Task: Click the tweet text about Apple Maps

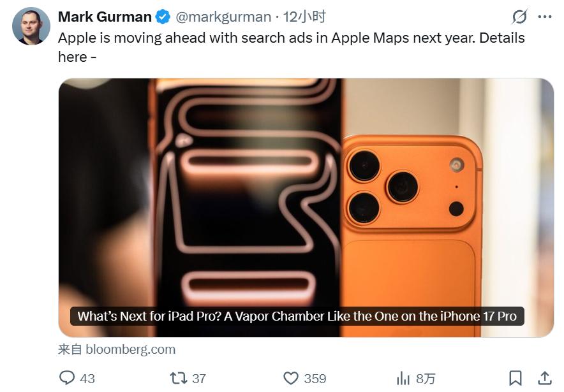Action: (x=291, y=38)
